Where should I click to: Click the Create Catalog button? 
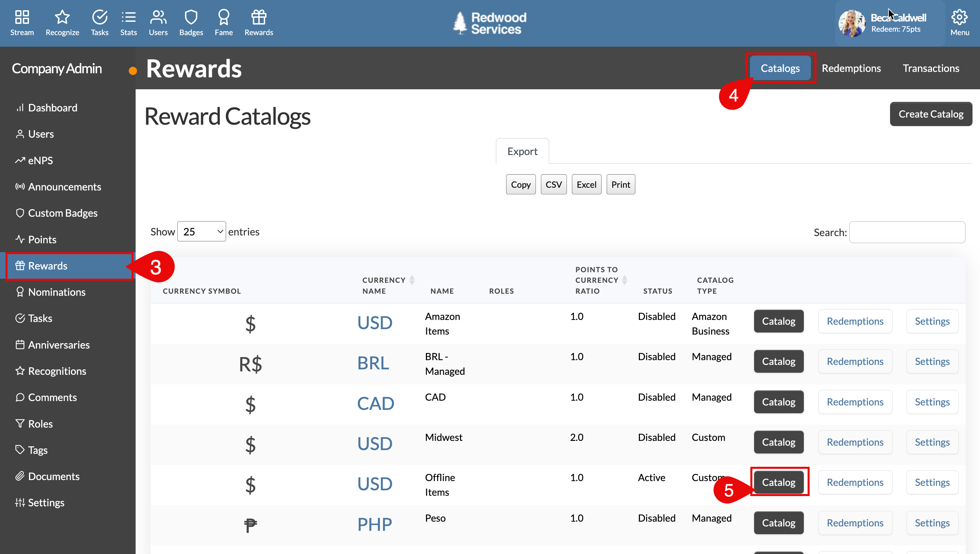point(931,114)
